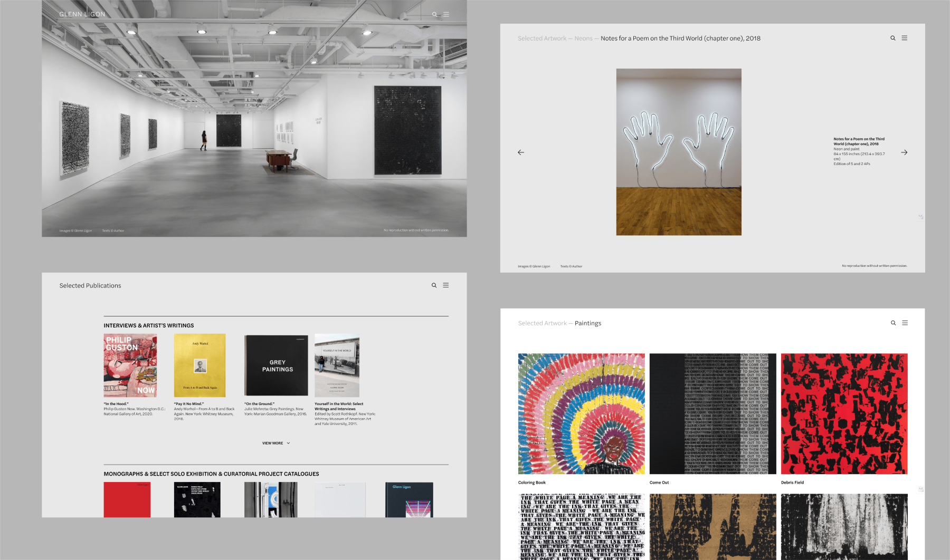Click search icon on Selected Publications page

434,285
